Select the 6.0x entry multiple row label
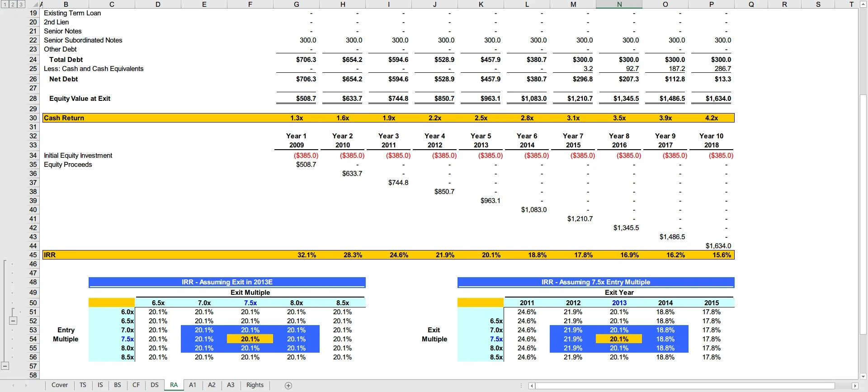The image size is (868, 392). [127, 312]
